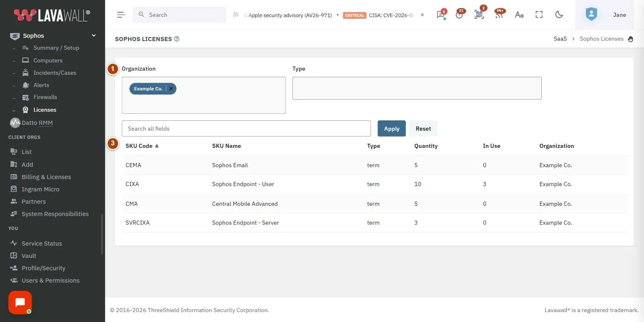Open Profile/Security settings

pos(44,268)
